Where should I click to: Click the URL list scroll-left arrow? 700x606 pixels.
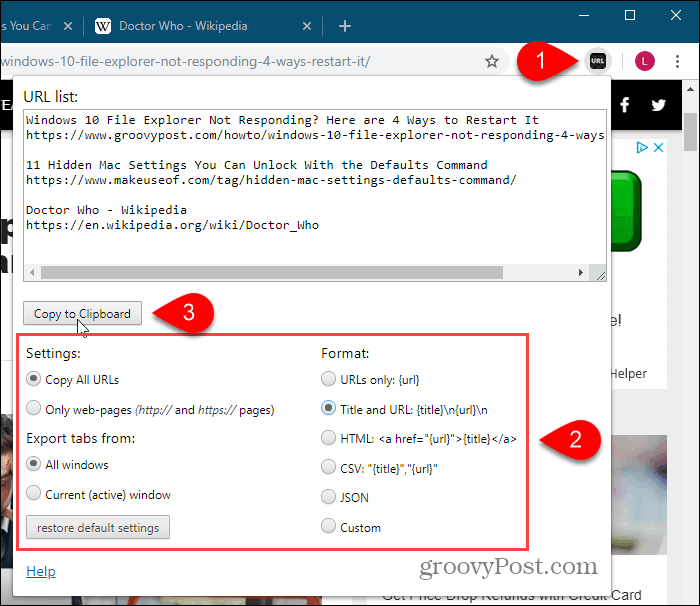(32, 272)
